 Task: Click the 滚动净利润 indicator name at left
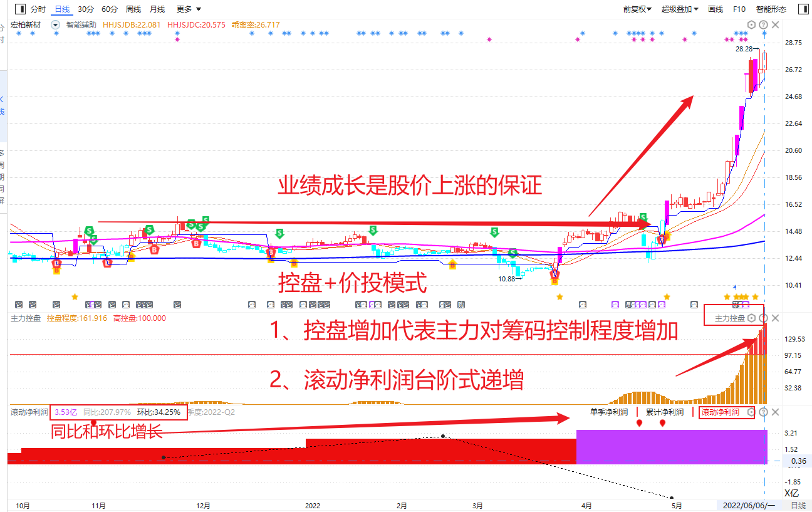(x=29, y=412)
